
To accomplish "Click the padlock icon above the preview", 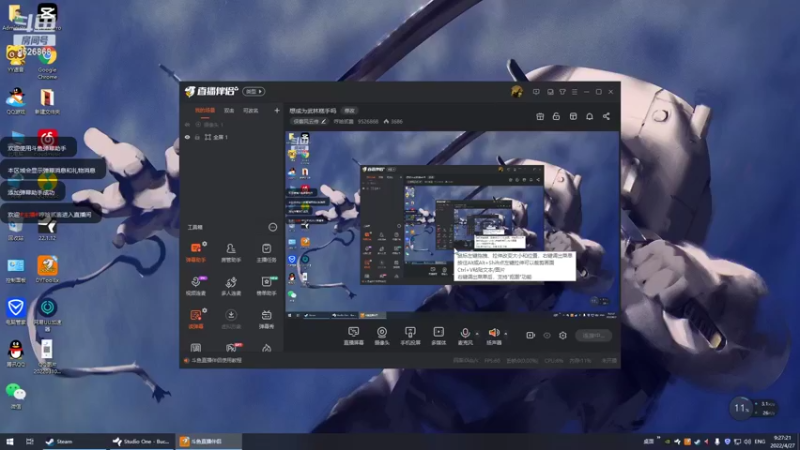I will [556, 116].
